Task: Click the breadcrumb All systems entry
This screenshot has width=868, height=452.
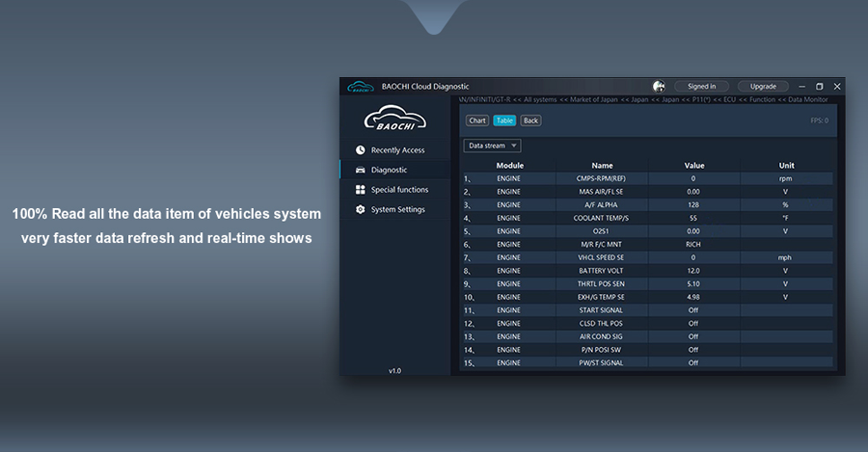Action: click(x=540, y=99)
